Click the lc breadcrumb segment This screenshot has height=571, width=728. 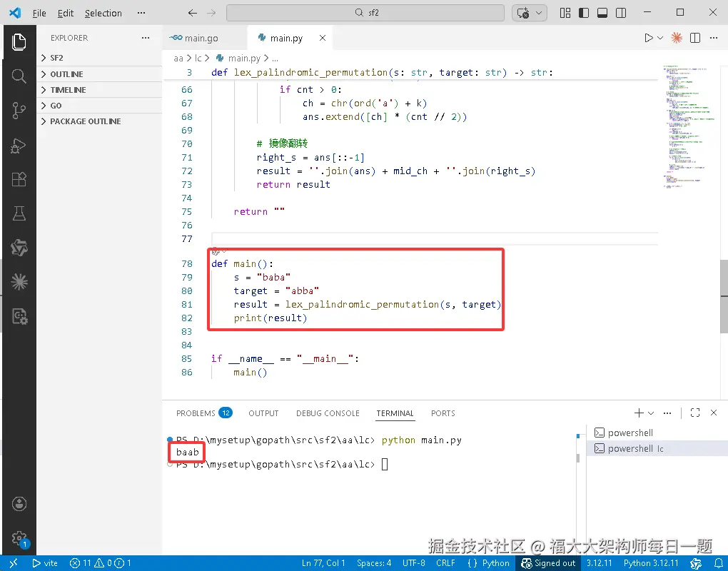point(198,58)
